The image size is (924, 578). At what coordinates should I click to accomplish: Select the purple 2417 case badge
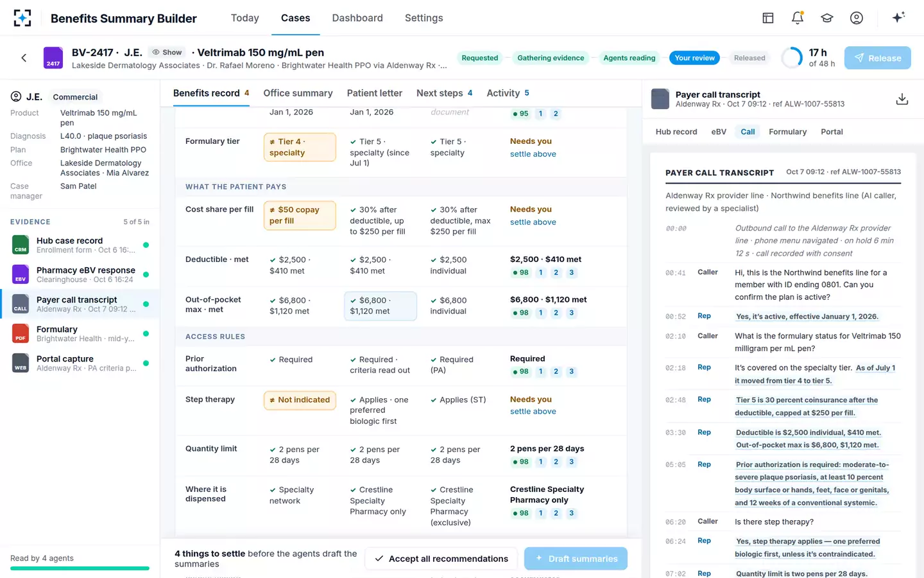(53, 58)
